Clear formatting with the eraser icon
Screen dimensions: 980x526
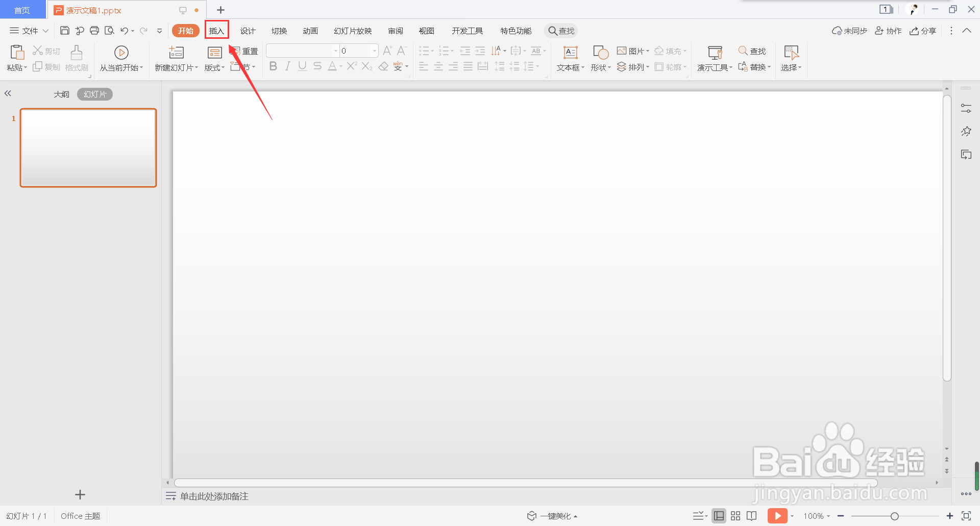click(x=383, y=66)
